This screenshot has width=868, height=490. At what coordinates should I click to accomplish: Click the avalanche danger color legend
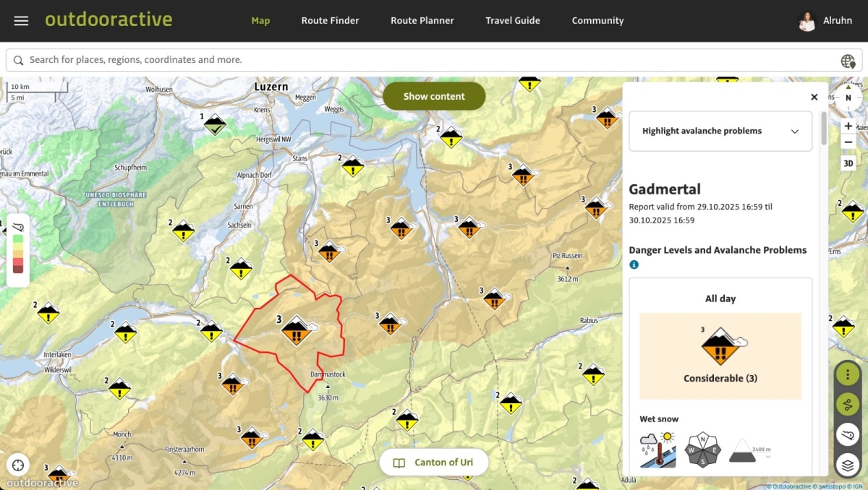click(x=18, y=249)
